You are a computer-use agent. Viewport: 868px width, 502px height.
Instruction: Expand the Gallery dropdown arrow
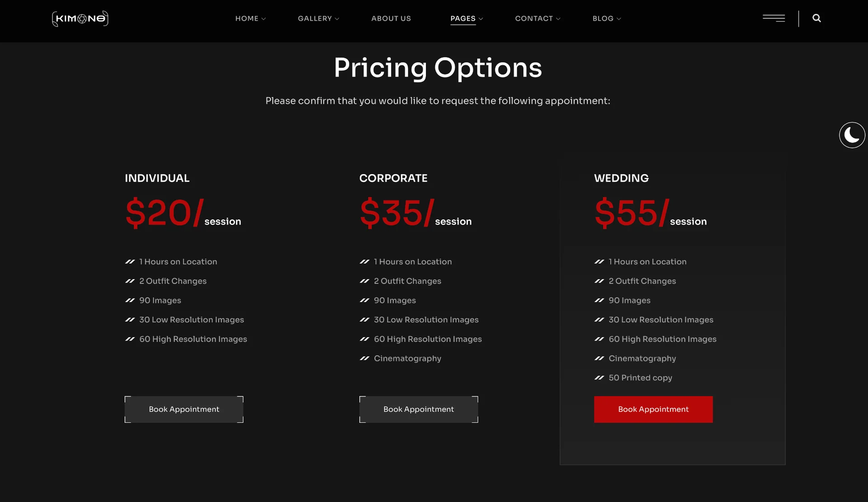[337, 19]
